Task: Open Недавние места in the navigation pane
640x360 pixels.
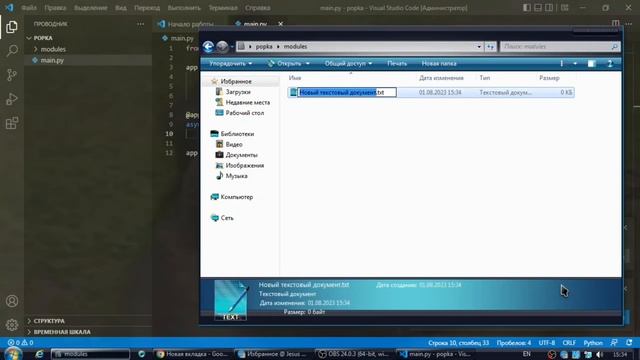Action: point(247,102)
